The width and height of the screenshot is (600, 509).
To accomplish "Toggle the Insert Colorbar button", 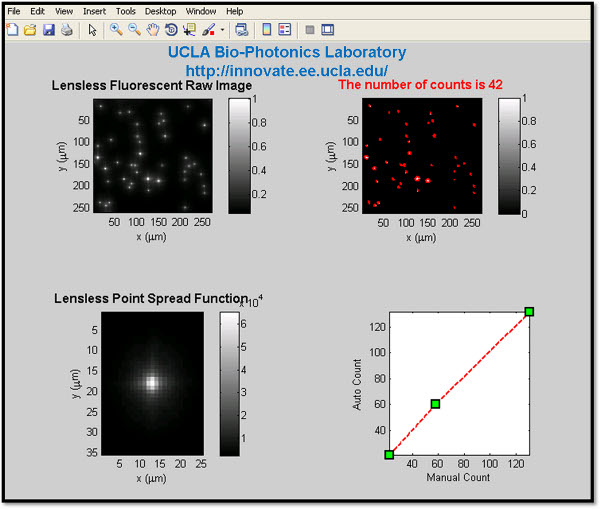I will [x=266, y=30].
